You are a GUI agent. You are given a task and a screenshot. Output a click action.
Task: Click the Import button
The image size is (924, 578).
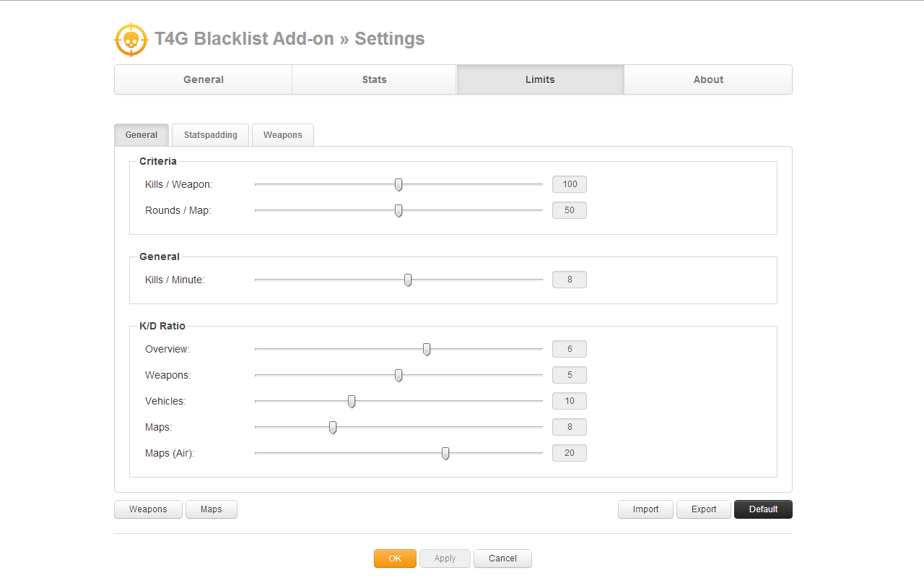pos(645,509)
